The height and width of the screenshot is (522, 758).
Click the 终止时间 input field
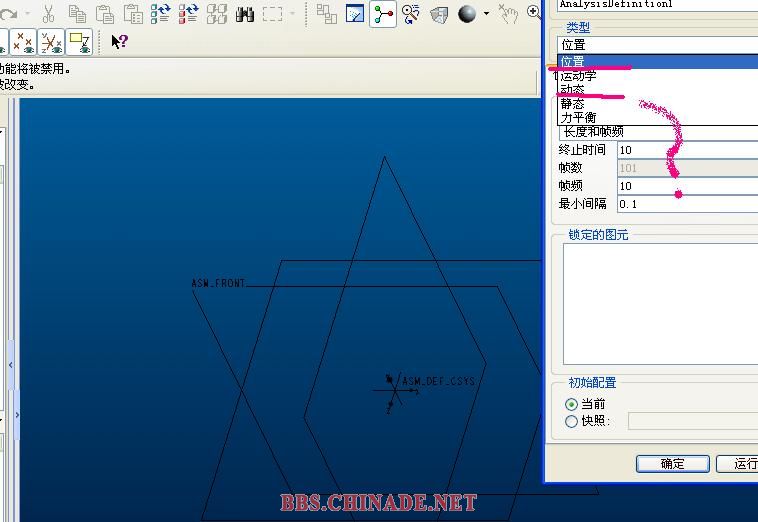pos(687,150)
